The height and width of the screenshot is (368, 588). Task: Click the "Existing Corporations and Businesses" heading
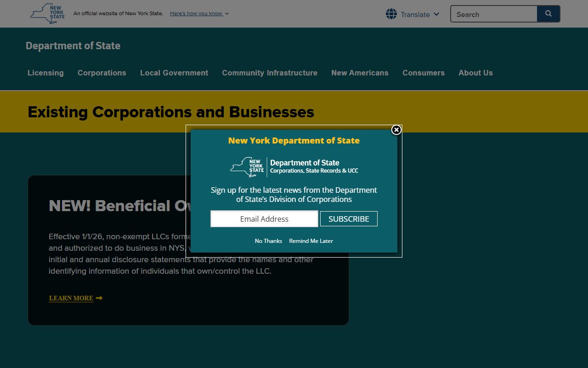171,112
